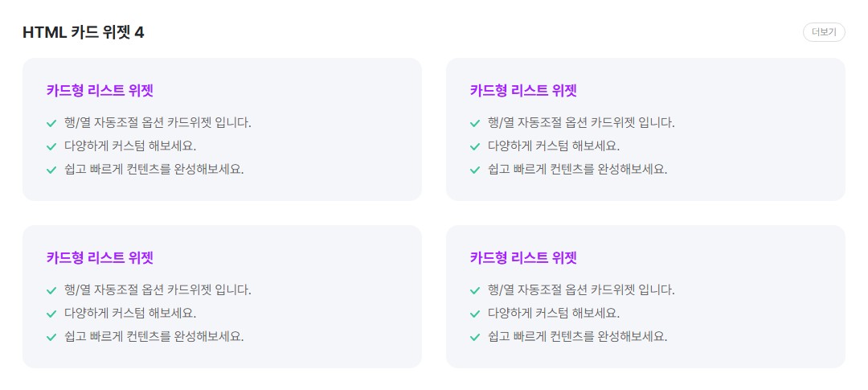
Task: Click the 더보기 button
Action: (824, 32)
